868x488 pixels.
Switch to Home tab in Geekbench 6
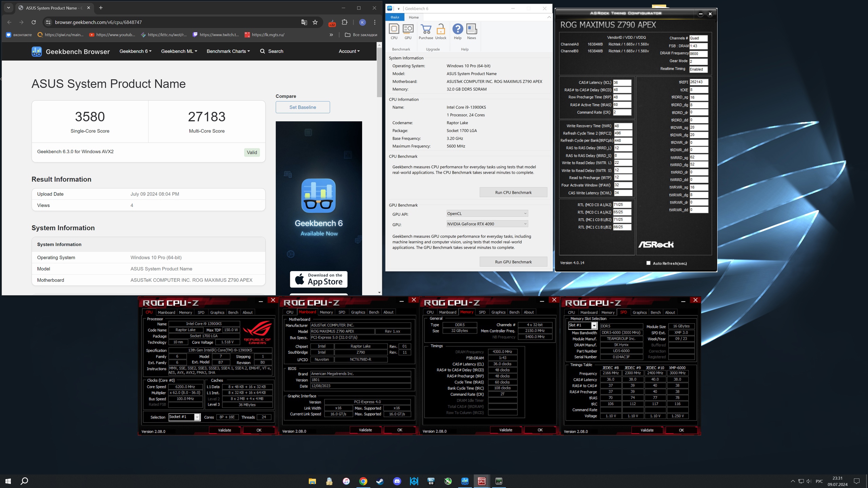pyautogui.click(x=414, y=17)
